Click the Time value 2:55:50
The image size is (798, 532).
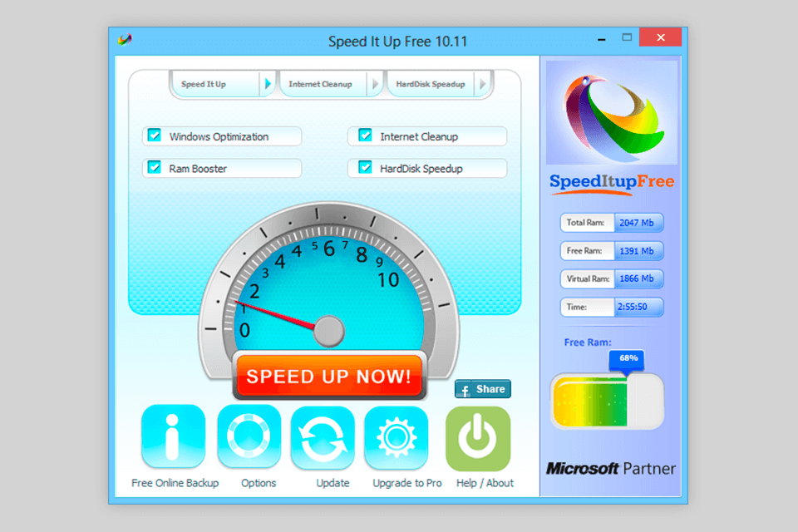pyautogui.click(x=638, y=307)
